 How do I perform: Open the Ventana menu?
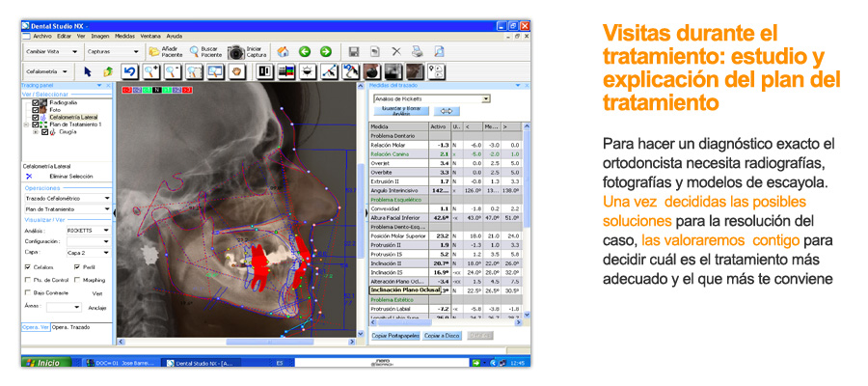(x=150, y=36)
